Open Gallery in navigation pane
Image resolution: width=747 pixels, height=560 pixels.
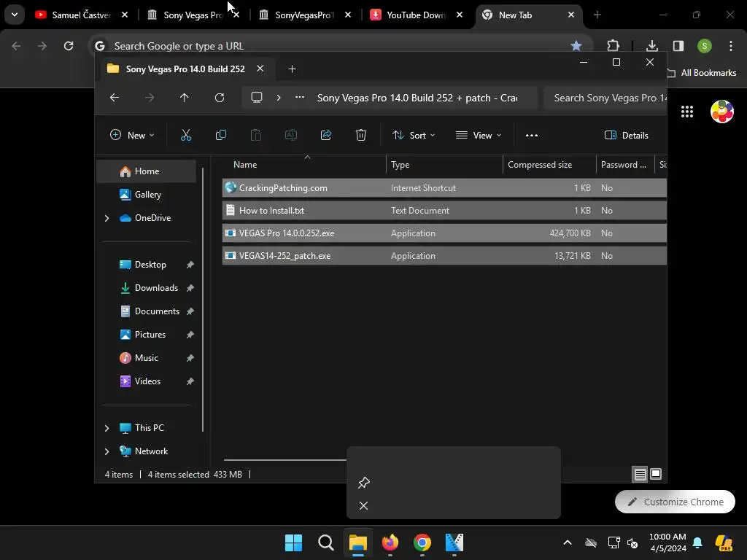(147, 195)
